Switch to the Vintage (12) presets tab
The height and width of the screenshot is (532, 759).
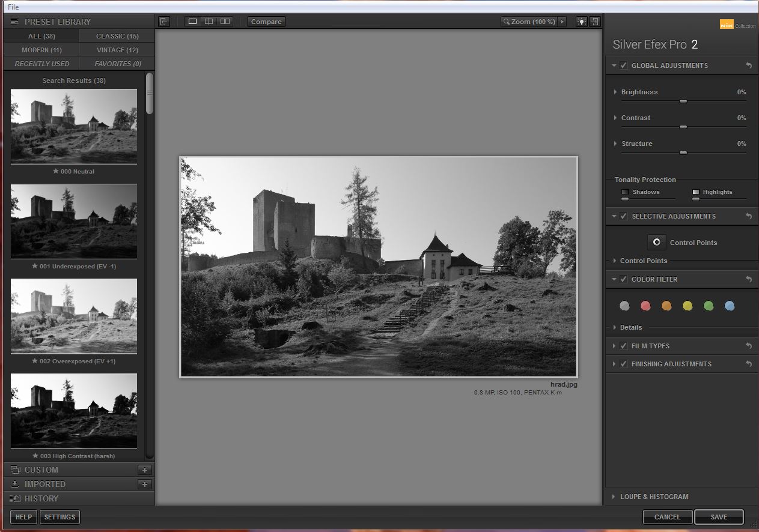coord(117,50)
